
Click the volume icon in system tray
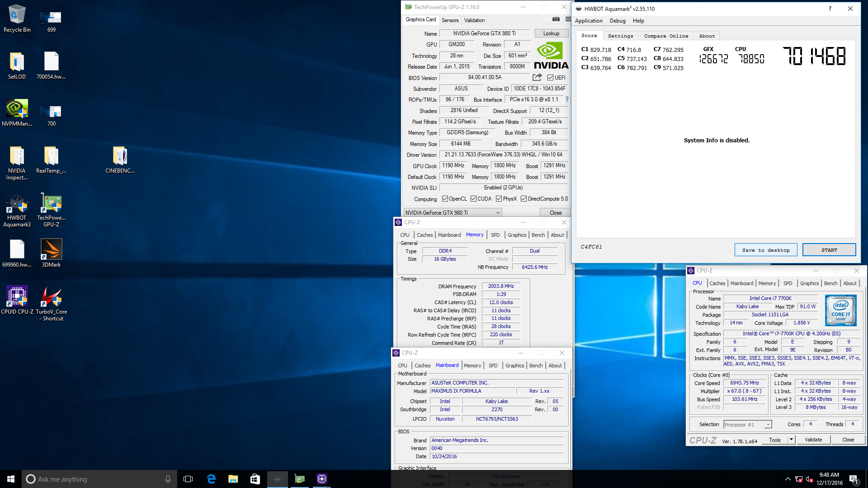pyautogui.click(x=809, y=479)
